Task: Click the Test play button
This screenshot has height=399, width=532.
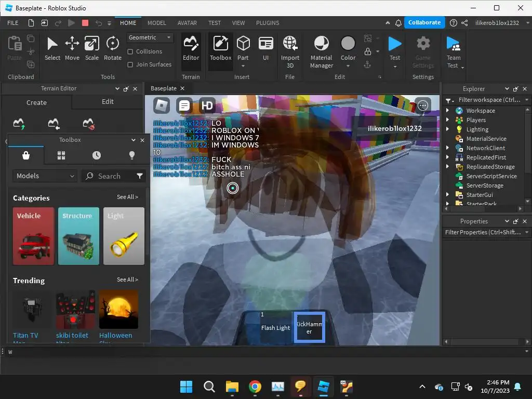Action: pos(395,44)
